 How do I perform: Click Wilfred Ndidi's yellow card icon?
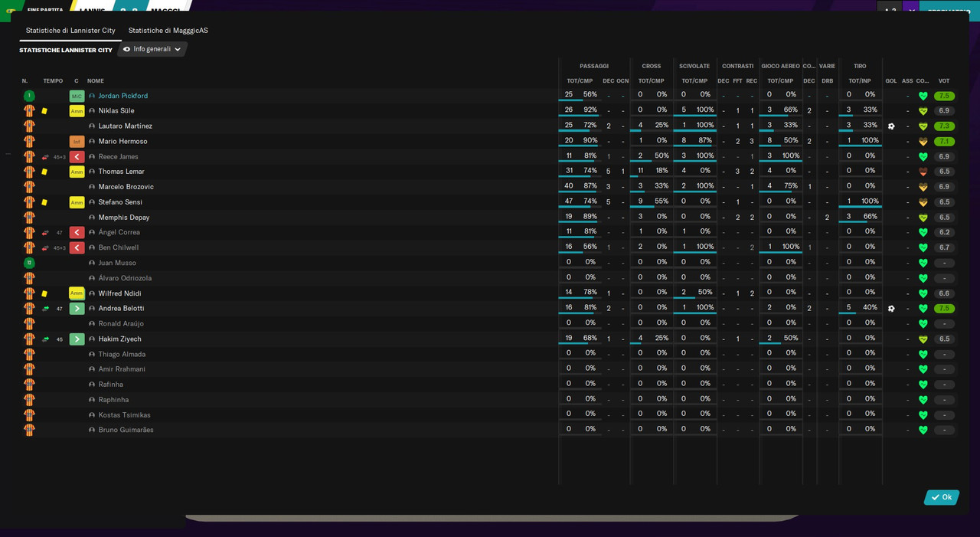44,293
